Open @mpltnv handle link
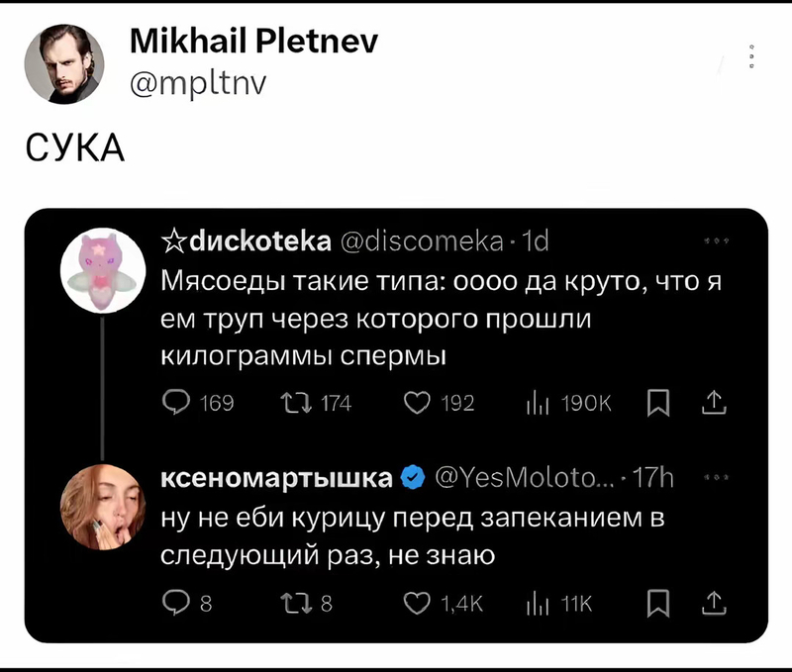This screenshot has height=672, width=792. (198, 84)
